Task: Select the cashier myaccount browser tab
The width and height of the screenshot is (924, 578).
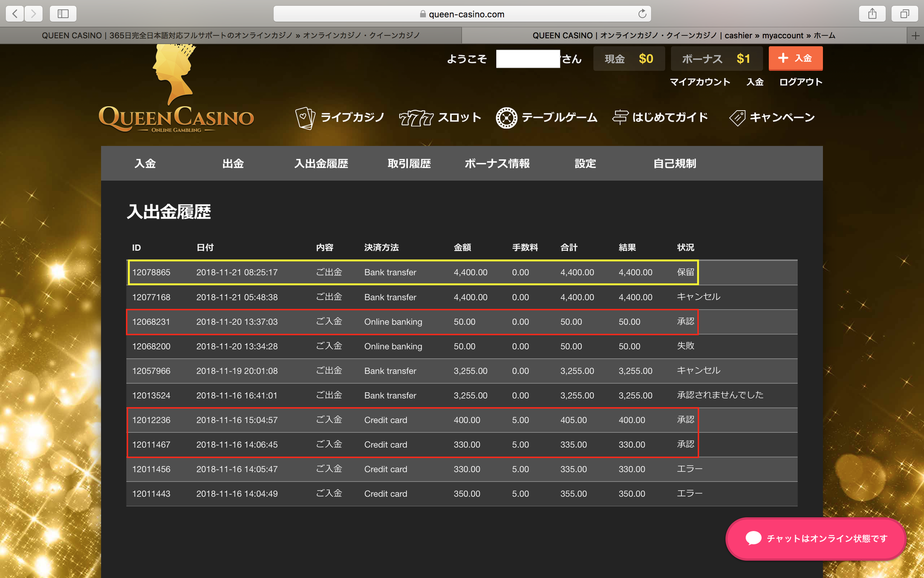Action: (x=684, y=35)
